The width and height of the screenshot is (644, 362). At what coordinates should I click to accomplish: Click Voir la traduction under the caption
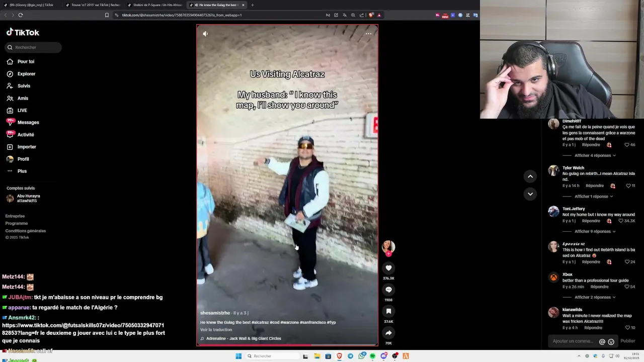click(216, 330)
